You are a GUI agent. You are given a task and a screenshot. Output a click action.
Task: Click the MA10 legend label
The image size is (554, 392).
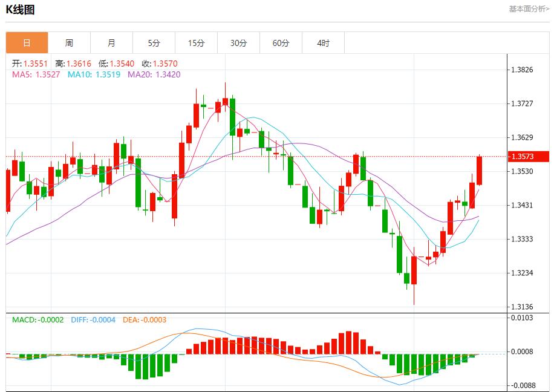tap(94, 74)
